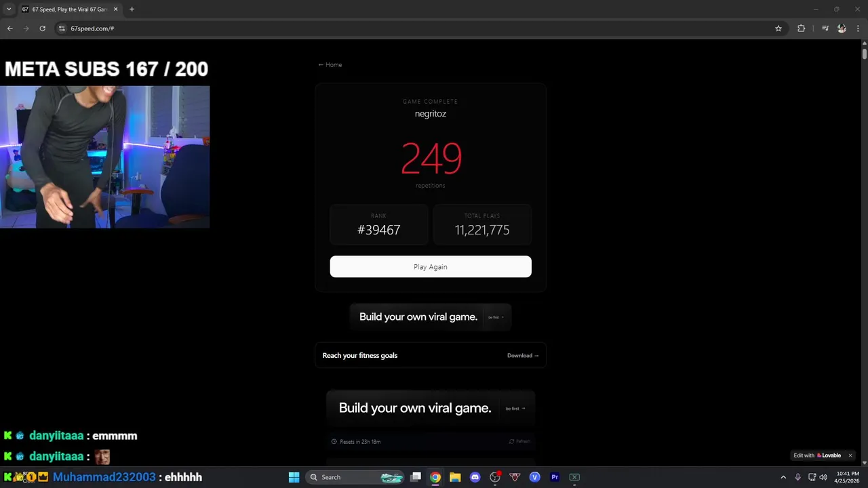The image size is (868, 488).
Task: Click the username negritoz
Action: [431, 114]
